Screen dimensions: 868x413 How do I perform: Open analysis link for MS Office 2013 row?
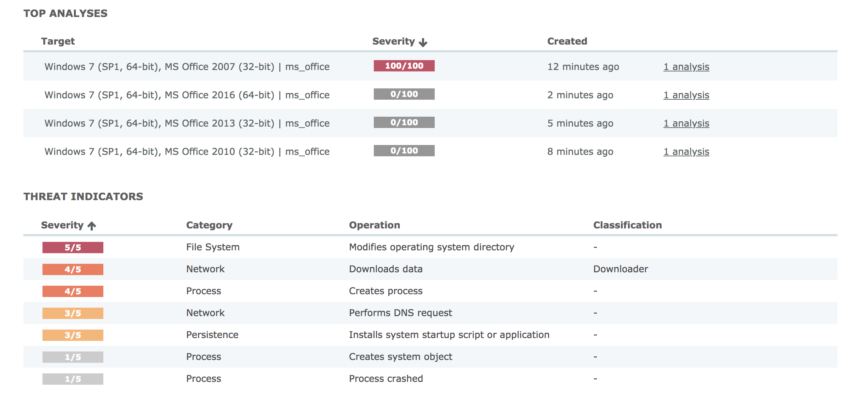click(686, 123)
